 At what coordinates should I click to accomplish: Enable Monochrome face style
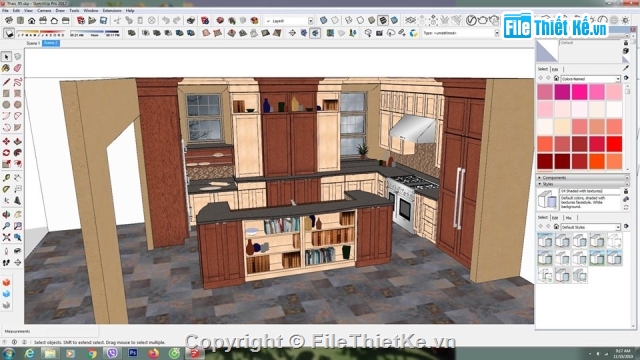(x=394, y=20)
